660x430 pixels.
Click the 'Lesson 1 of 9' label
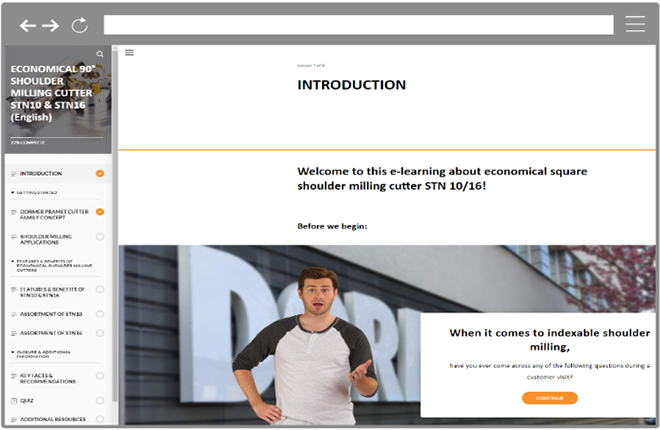click(x=311, y=66)
